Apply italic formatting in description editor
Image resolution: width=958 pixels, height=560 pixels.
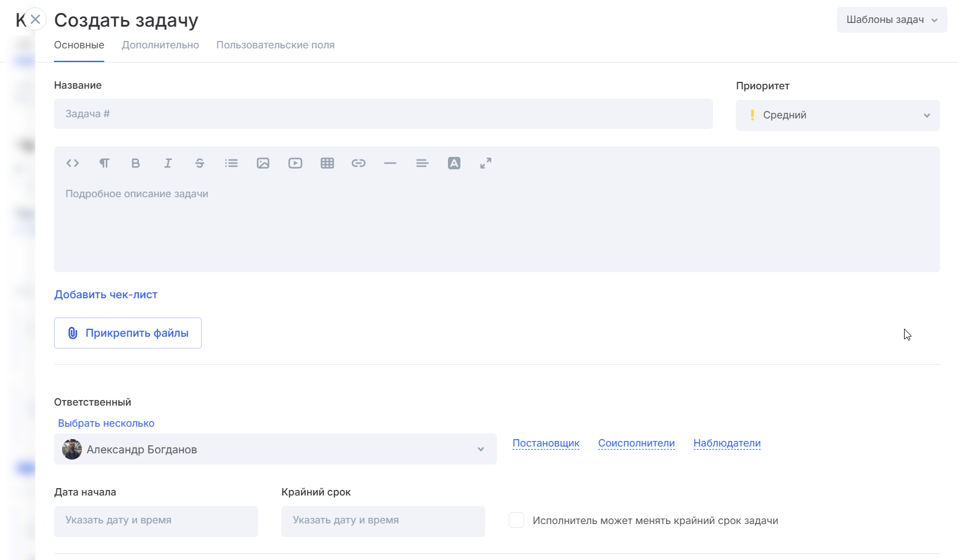pyautogui.click(x=168, y=163)
